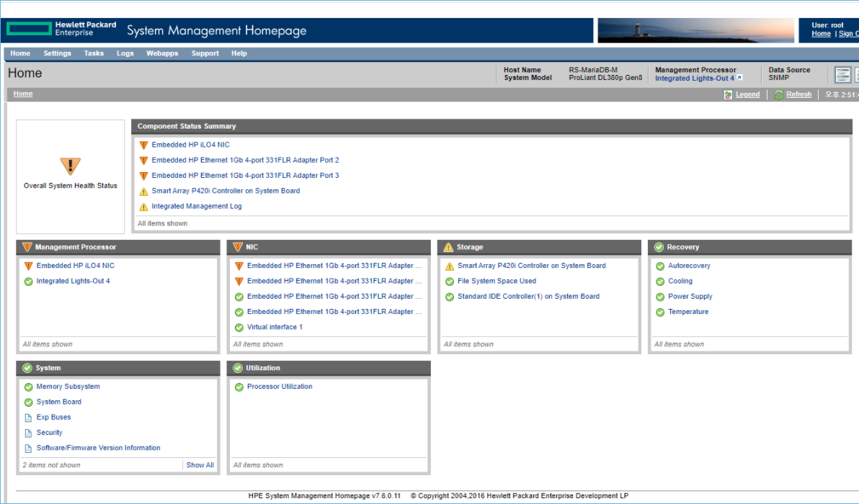This screenshot has height=504, width=859.
Task: Open Embedded HP iLO4 NIC in Management Processor panel
Action: pos(75,266)
